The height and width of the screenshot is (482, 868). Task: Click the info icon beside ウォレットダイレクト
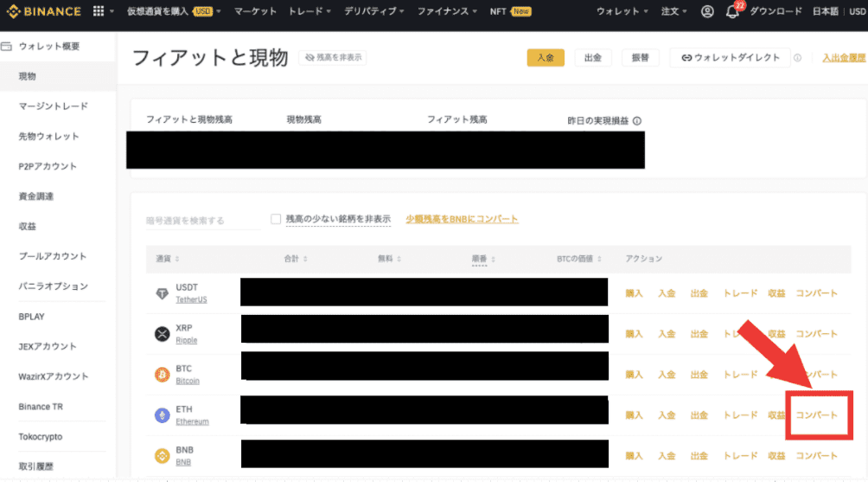pyautogui.click(x=798, y=58)
